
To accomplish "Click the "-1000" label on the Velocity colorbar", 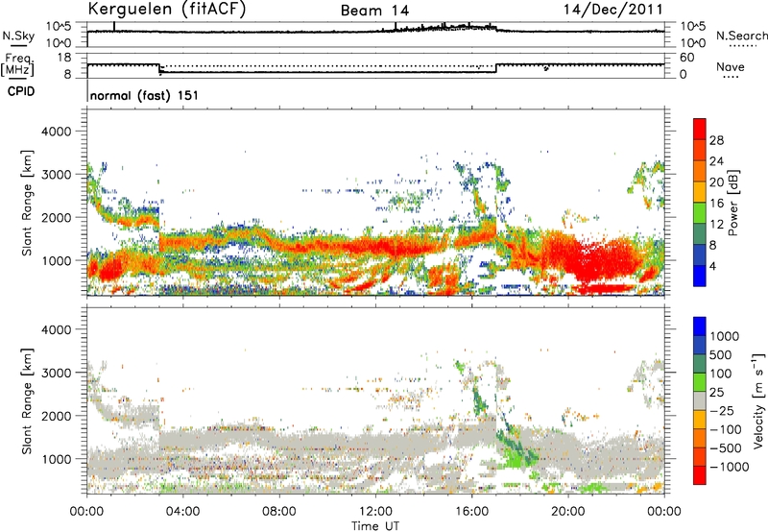I will 729,467.
